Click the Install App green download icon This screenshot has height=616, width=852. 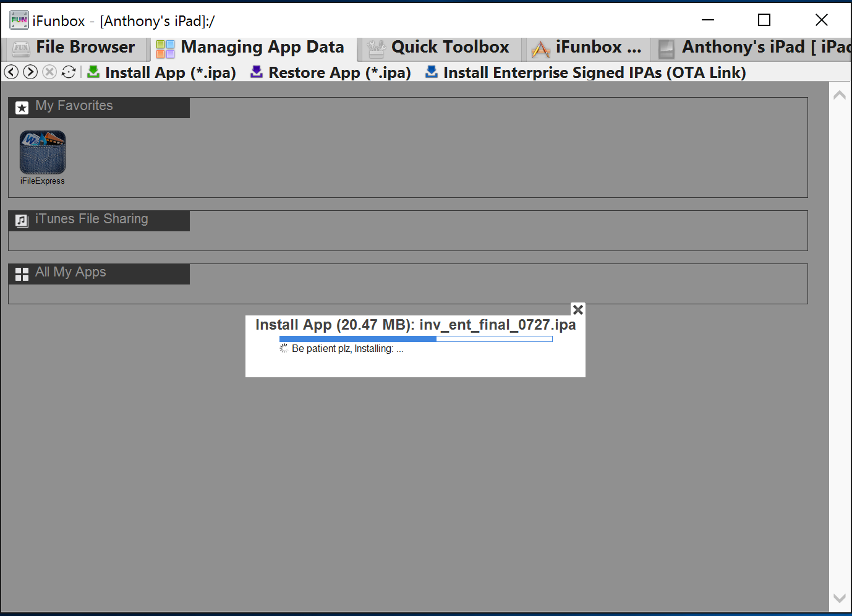point(93,72)
